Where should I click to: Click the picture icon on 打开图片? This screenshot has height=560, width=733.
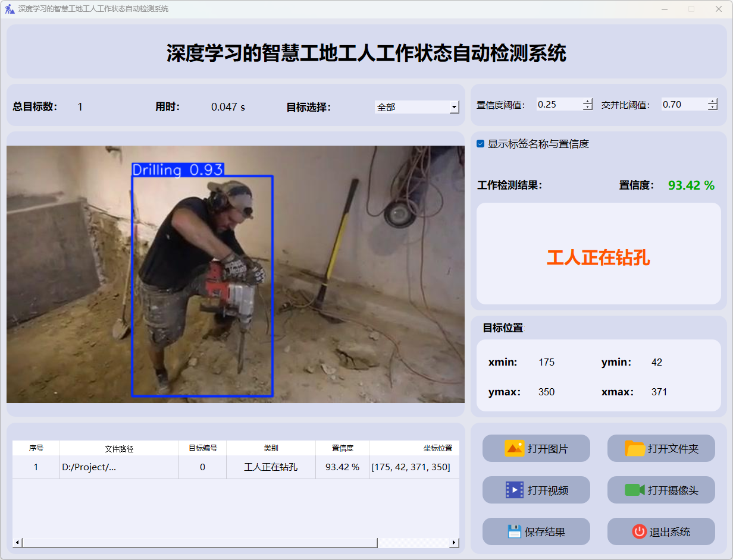514,448
